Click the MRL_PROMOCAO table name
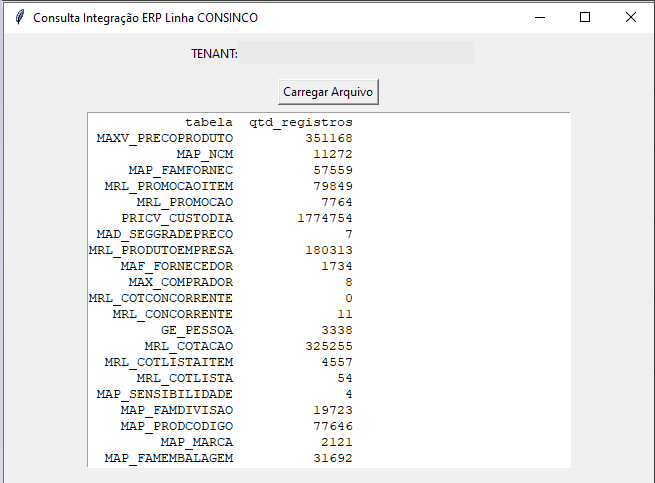 [185, 203]
